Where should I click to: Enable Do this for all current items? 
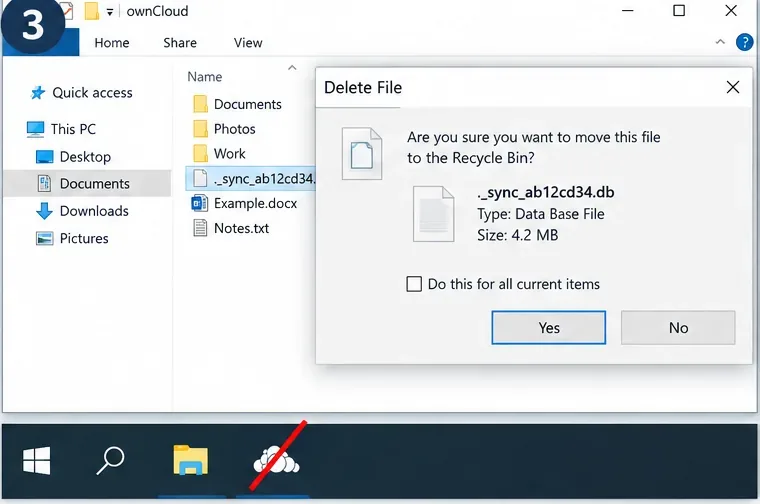[x=414, y=284]
